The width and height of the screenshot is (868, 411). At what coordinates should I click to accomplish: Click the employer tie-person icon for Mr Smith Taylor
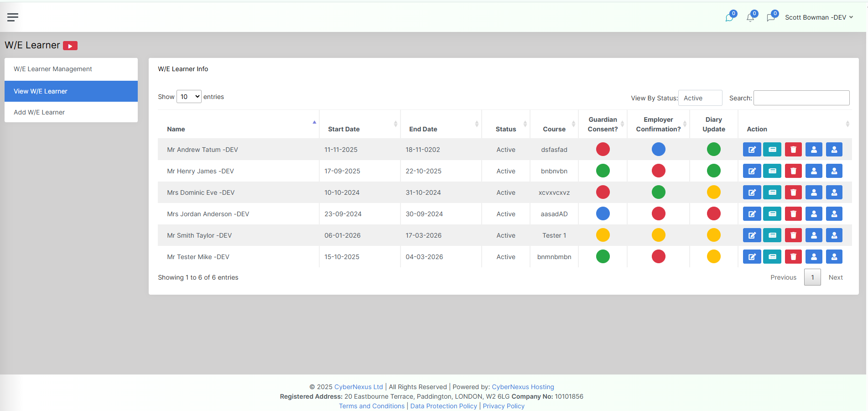pyautogui.click(x=834, y=235)
